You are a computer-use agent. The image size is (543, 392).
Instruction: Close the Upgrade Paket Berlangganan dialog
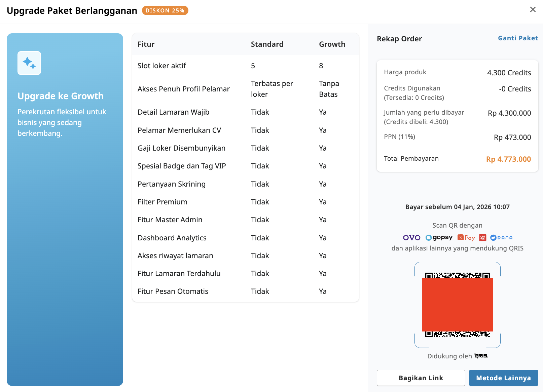point(533,9)
